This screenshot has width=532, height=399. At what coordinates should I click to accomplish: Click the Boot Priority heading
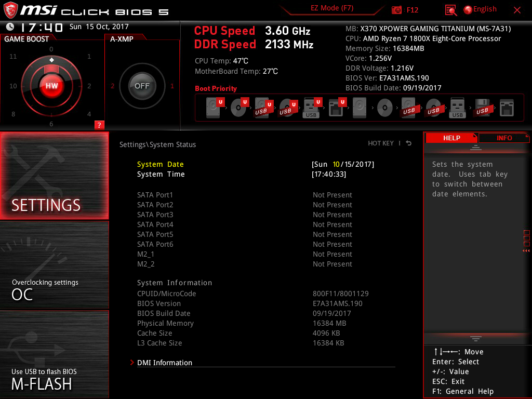tap(216, 88)
